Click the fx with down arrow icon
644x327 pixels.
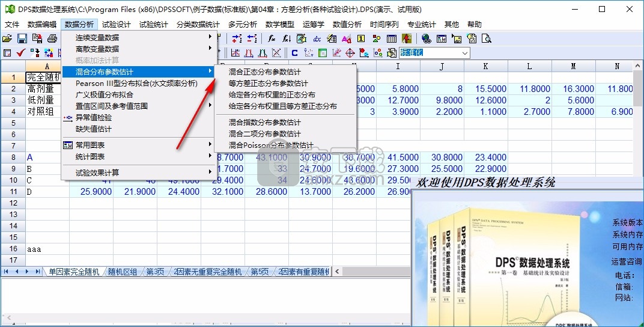(287, 38)
